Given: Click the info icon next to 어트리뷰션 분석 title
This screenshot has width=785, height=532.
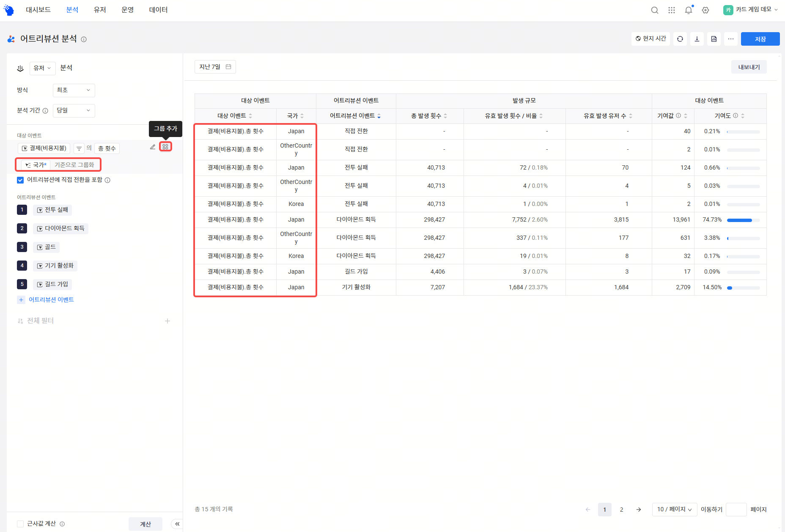Looking at the screenshot, I should pos(84,39).
